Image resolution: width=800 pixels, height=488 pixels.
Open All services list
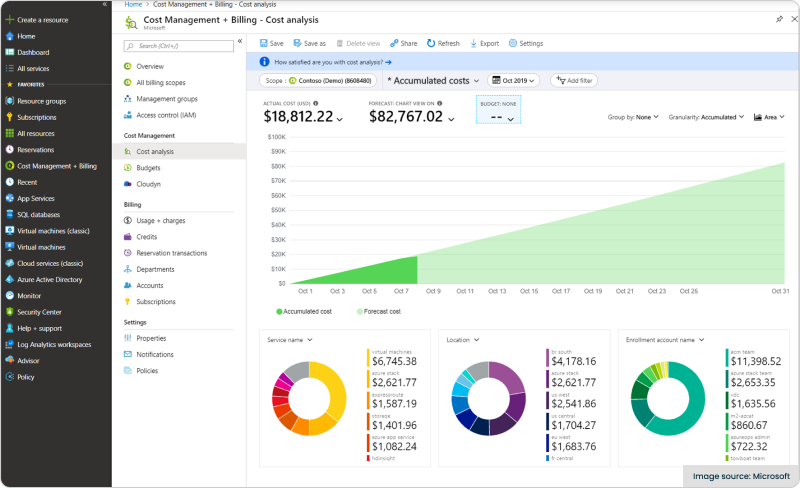click(33, 68)
